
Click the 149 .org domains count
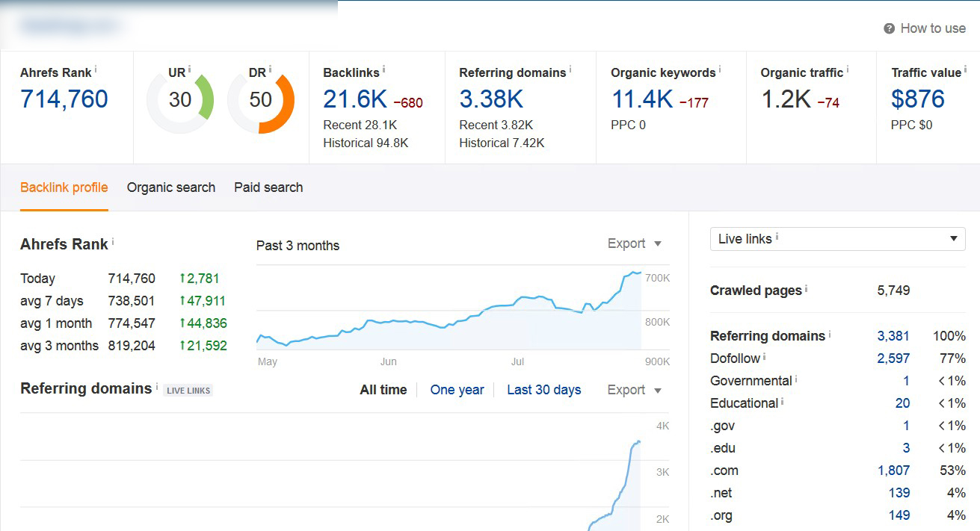click(x=899, y=515)
